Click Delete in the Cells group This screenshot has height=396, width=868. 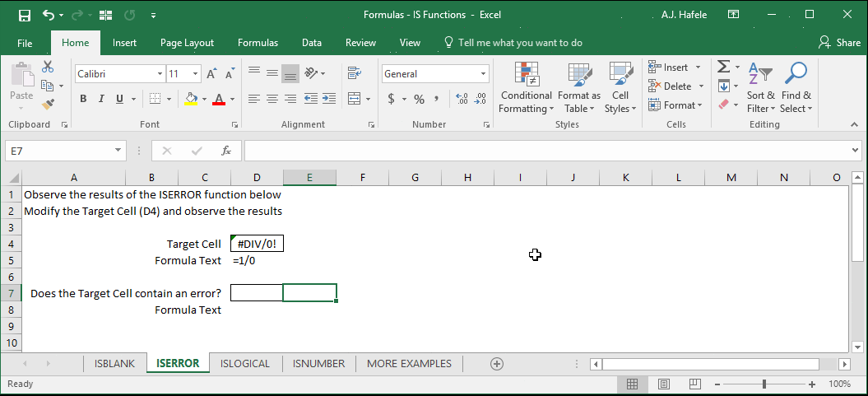[676, 86]
